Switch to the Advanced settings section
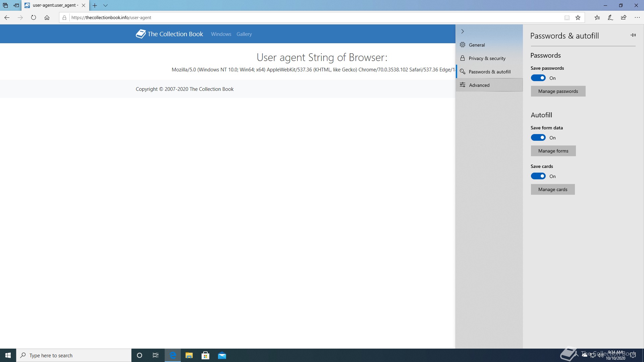The image size is (644, 362). [479, 85]
